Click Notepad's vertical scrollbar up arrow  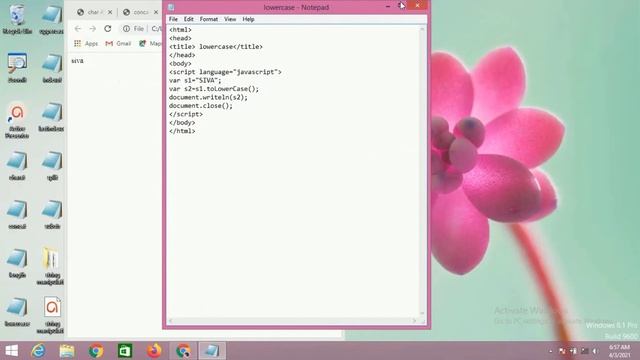point(422,29)
